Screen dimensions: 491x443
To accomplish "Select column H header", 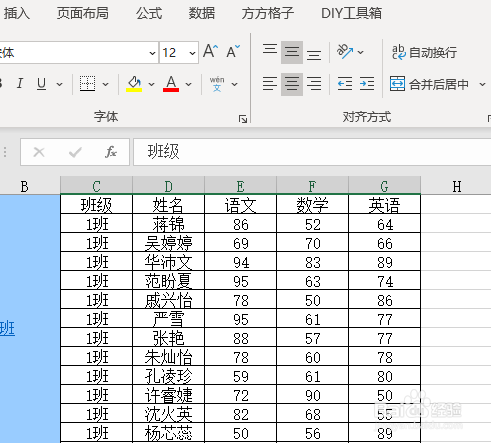I will [x=456, y=186].
